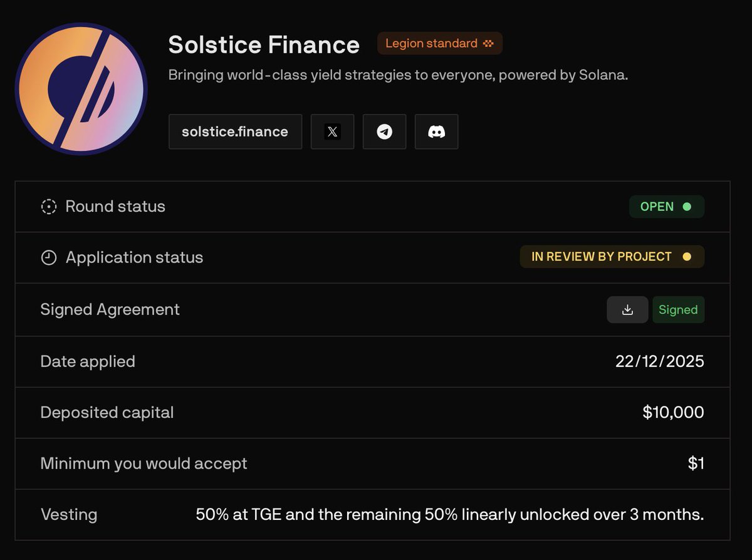Visit the solstice.finance website link
The width and height of the screenshot is (752, 560).
(x=235, y=132)
